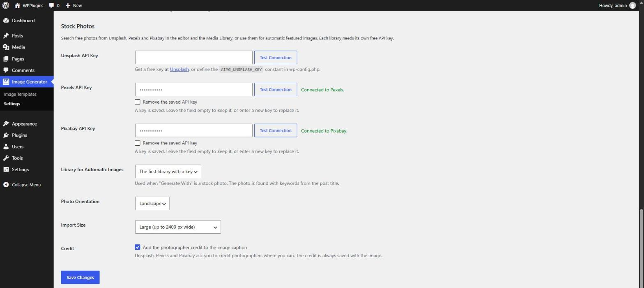Screen dimensions: 644x288
Task: Click the Stock Photos heading
Action: [78, 26]
